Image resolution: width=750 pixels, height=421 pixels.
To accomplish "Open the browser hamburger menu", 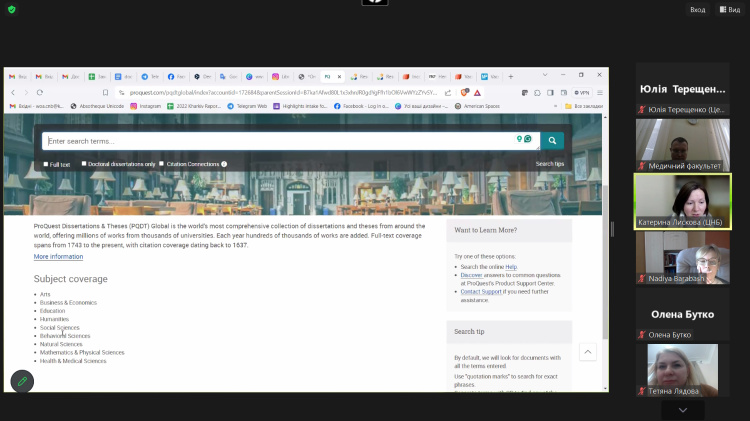I will coord(600,93).
